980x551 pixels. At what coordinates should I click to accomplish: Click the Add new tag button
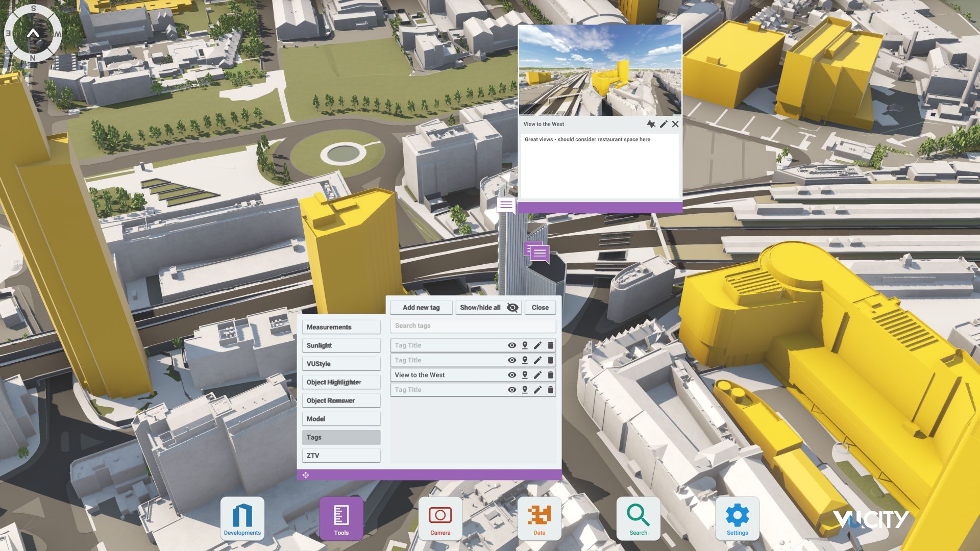point(422,307)
